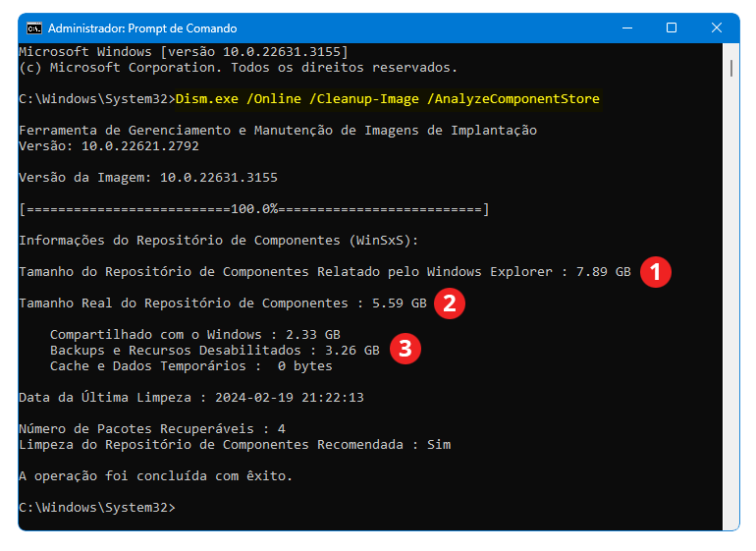Click the final C:\Windows\System32> prompt line
Screen dimensions: 756x551
pos(97,508)
